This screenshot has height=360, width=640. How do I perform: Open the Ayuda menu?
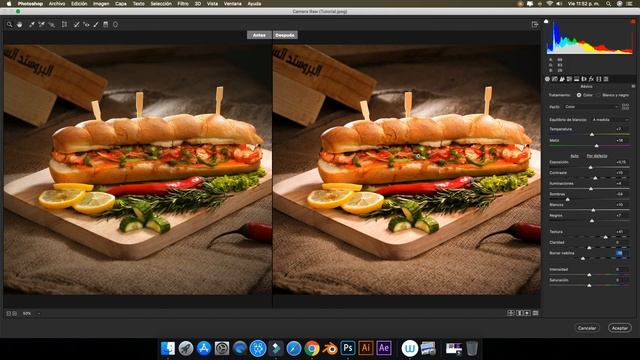[x=254, y=4]
